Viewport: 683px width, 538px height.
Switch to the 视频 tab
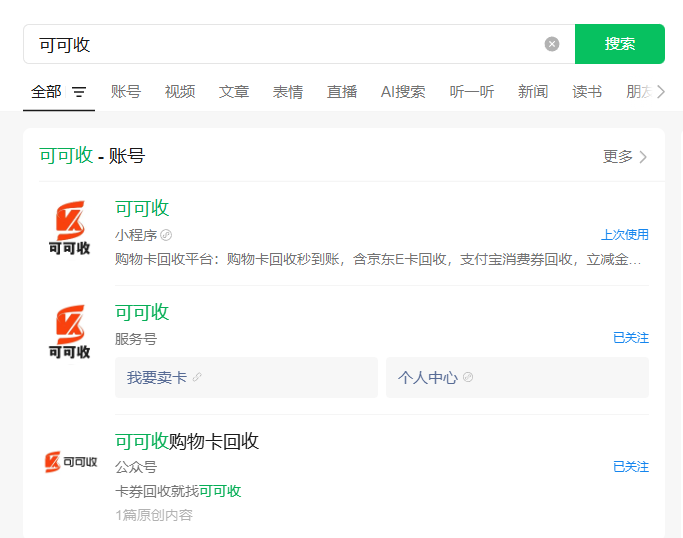click(x=180, y=92)
